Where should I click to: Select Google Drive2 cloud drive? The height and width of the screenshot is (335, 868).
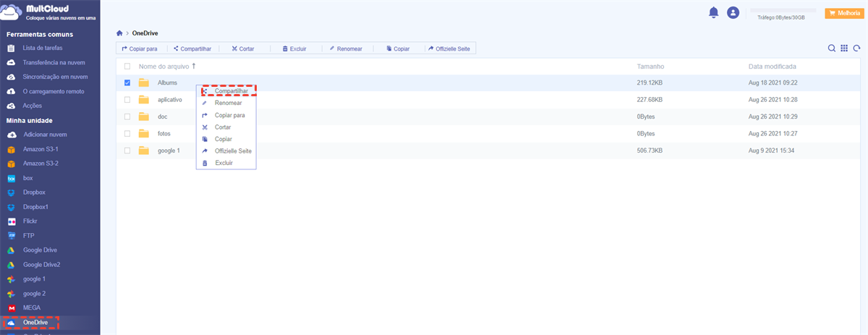(x=42, y=265)
